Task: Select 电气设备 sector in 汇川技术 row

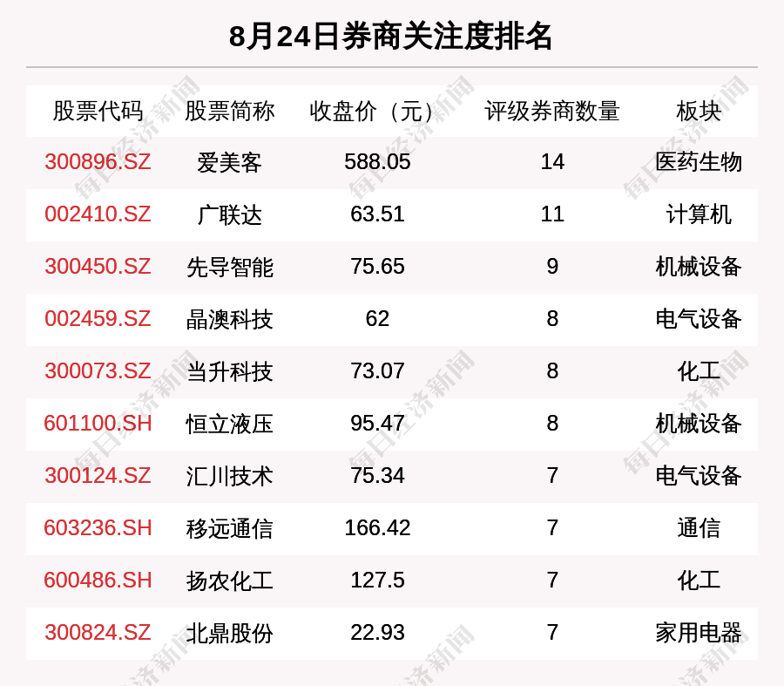Action: [x=699, y=475]
